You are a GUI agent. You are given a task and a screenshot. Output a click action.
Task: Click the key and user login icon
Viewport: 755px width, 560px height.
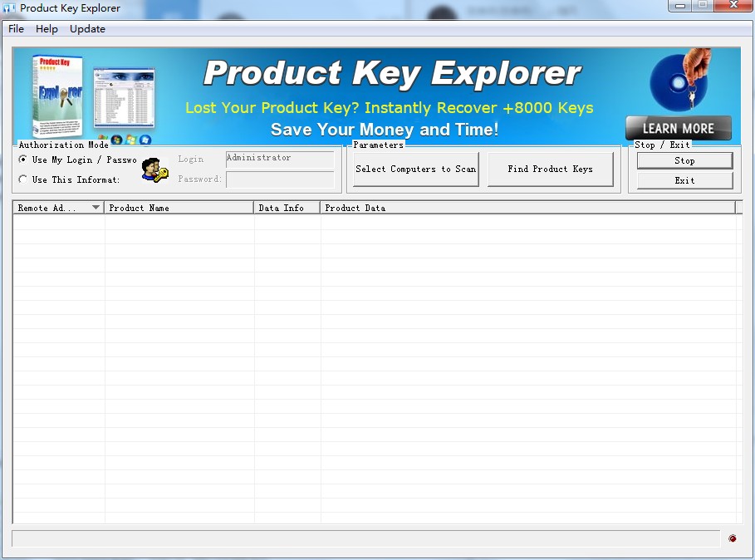point(154,169)
